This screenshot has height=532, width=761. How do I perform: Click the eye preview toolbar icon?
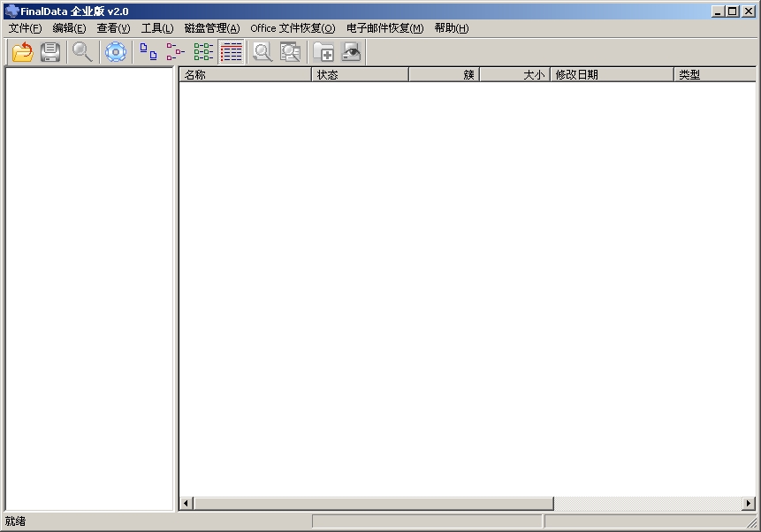pos(351,52)
